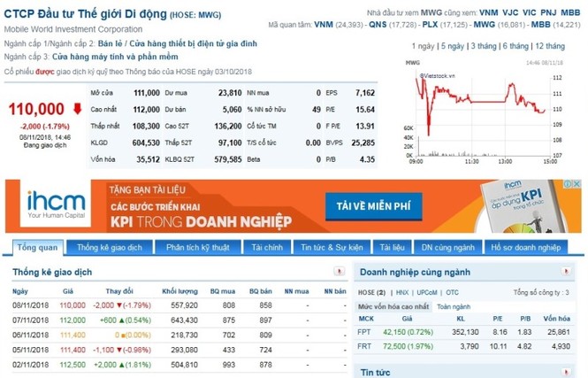Switch to the Tổng quan tab

coord(37,247)
